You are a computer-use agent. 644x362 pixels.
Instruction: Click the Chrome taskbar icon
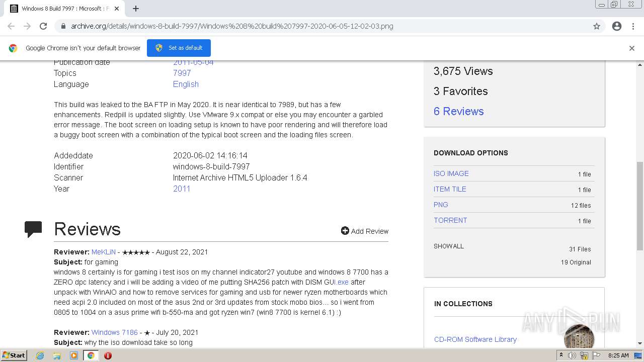pos(91,355)
